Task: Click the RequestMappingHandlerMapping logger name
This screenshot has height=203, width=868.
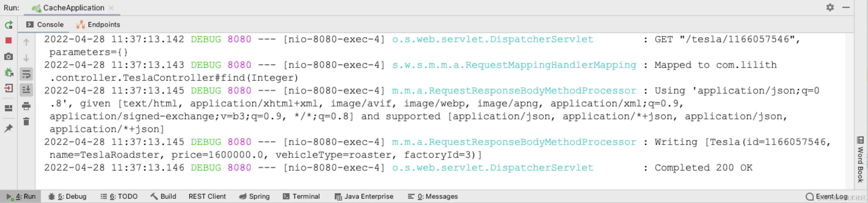Action: click(514, 65)
